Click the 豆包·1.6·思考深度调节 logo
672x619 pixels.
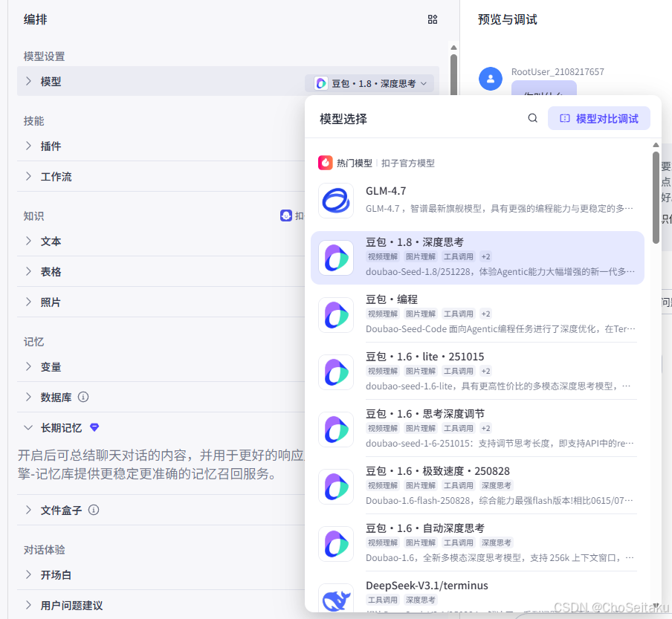[336, 430]
